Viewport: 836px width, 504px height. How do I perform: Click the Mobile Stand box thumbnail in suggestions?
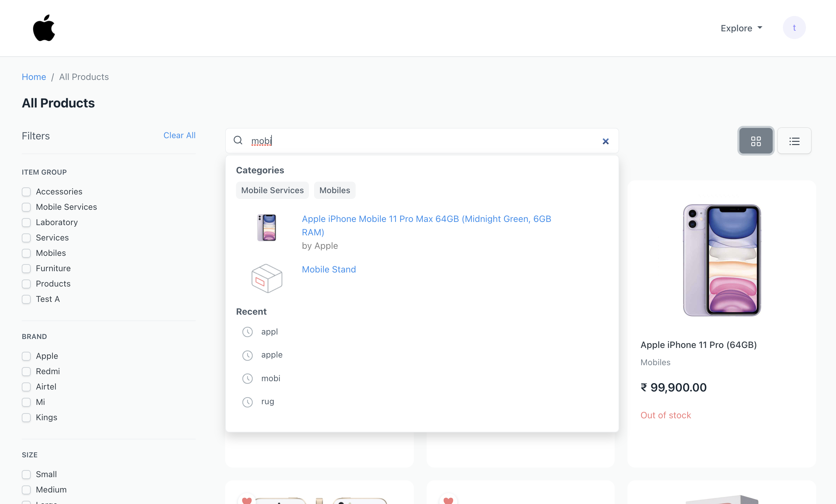pos(267,278)
